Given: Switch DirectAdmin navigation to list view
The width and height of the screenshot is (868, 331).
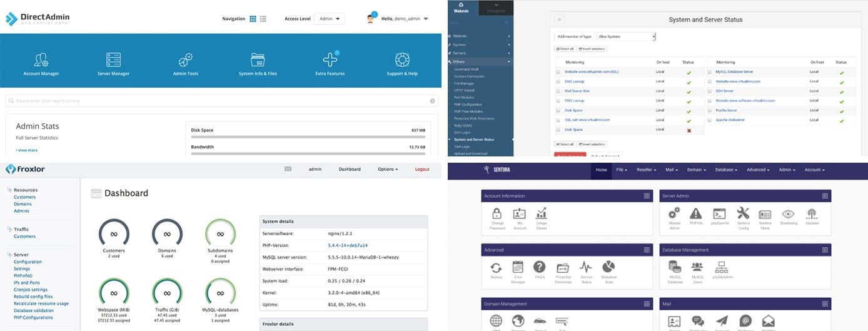Looking at the screenshot, I should coord(263,19).
